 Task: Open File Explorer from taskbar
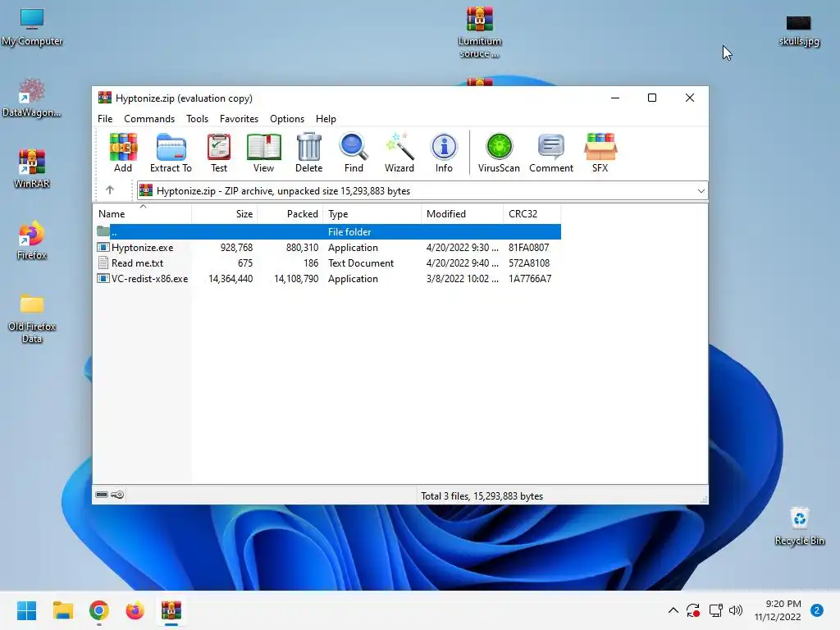(62, 610)
